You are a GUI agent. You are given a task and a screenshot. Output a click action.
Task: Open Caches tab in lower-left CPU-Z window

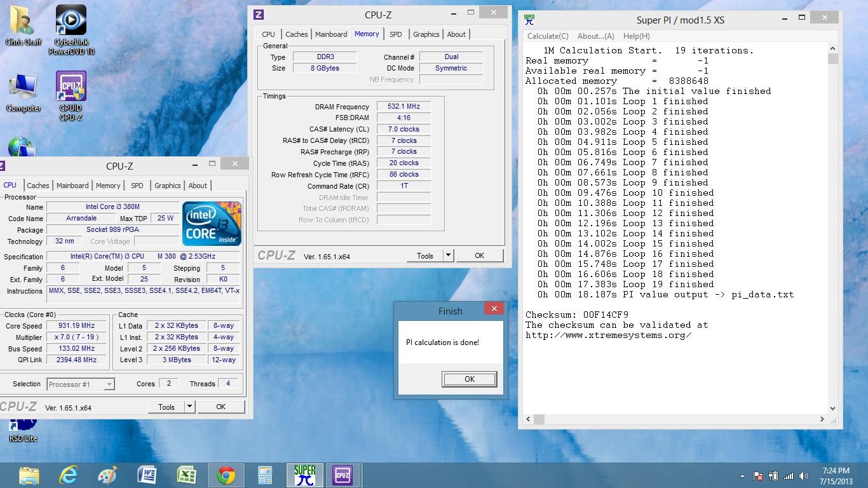tap(38, 186)
